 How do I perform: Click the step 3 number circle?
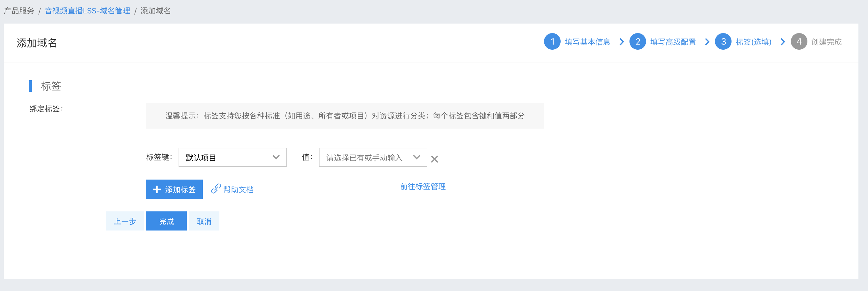click(723, 42)
